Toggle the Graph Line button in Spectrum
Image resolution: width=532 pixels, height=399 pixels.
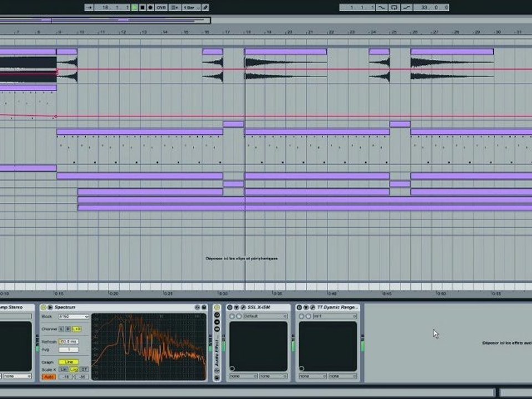[x=69, y=362]
